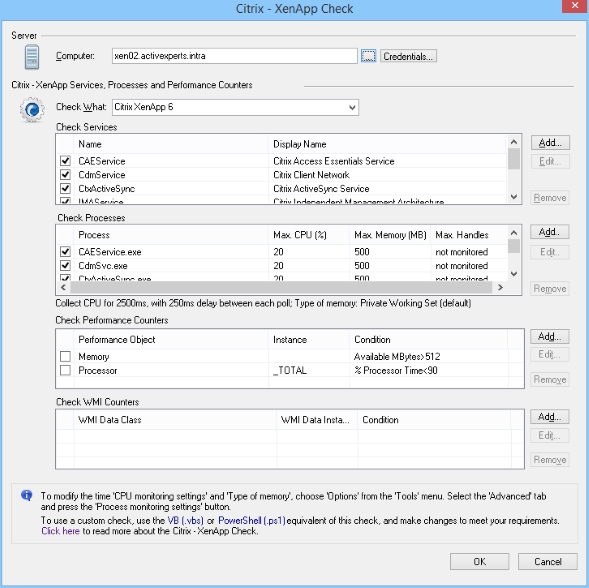Click Edit button for Check Services
The width and height of the screenshot is (589, 588).
click(550, 161)
